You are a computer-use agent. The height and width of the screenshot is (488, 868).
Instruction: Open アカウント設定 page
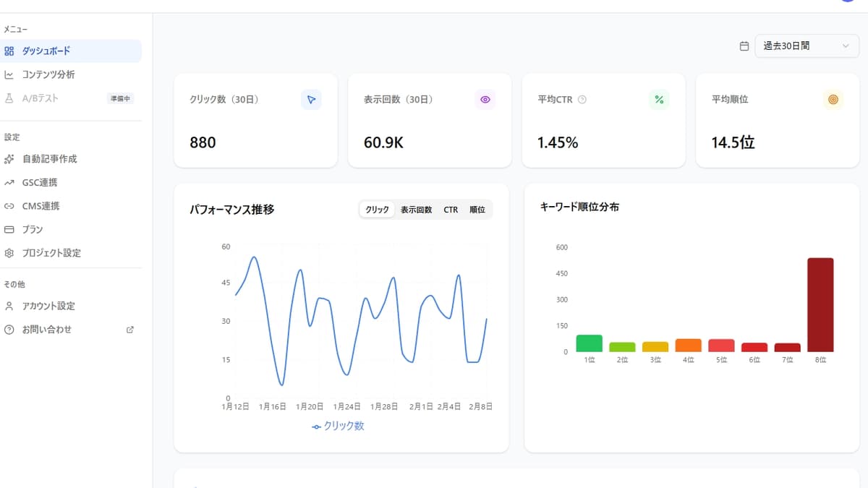coord(48,306)
